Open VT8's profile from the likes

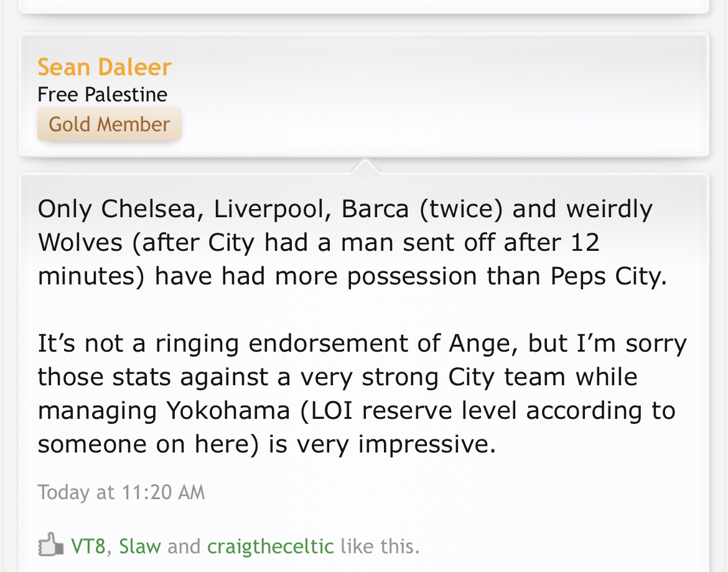click(x=88, y=546)
